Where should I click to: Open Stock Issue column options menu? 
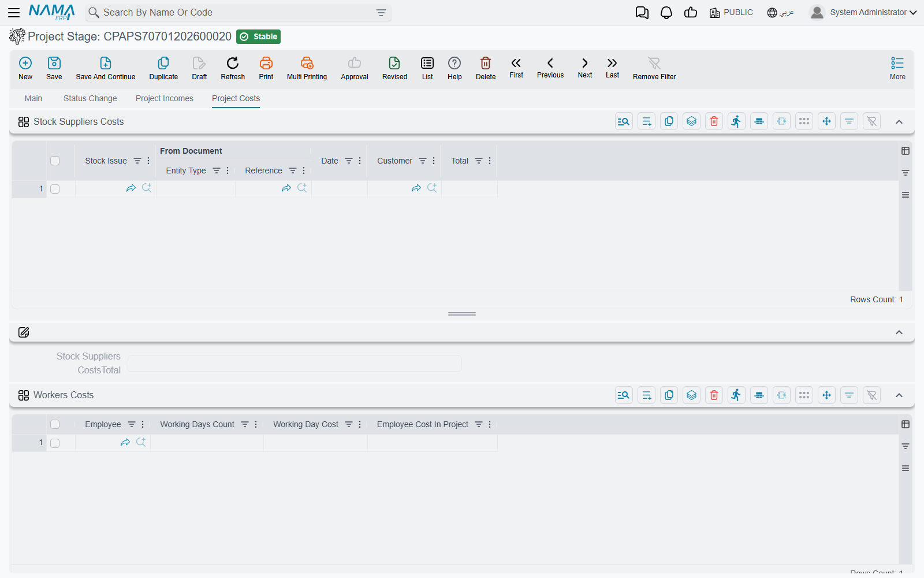pos(148,161)
